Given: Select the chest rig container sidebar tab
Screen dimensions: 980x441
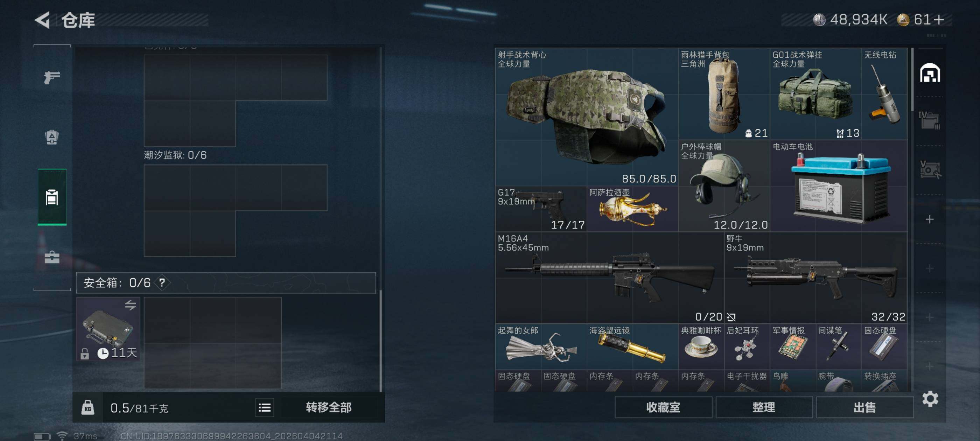Looking at the screenshot, I should click(52, 197).
